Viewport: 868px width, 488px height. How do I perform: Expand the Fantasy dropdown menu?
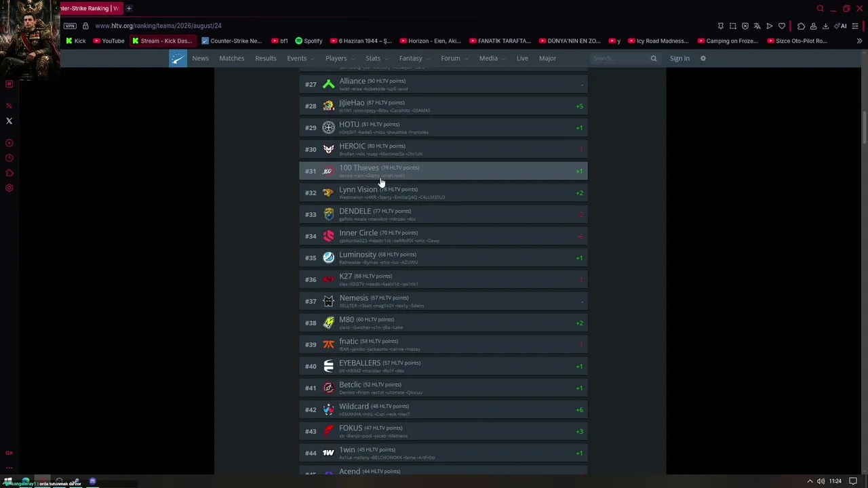(x=415, y=58)
